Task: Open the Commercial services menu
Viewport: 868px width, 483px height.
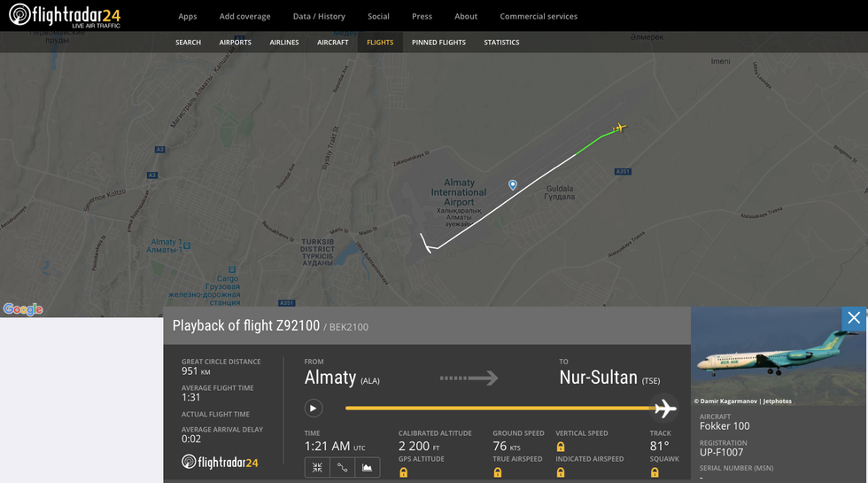Action: 539,17
